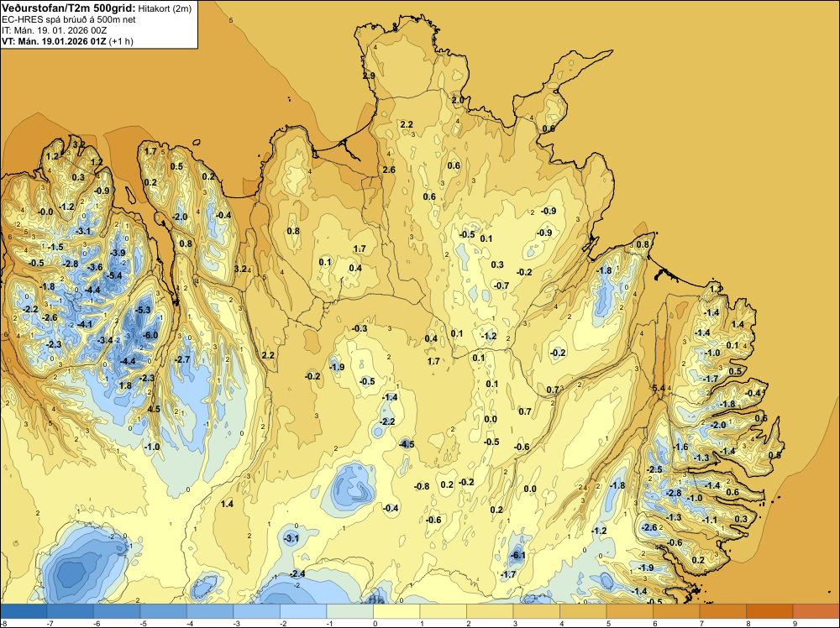
Task: Click the map title 'Veðurstofan/T2m 500grid'
Action: 69,8
